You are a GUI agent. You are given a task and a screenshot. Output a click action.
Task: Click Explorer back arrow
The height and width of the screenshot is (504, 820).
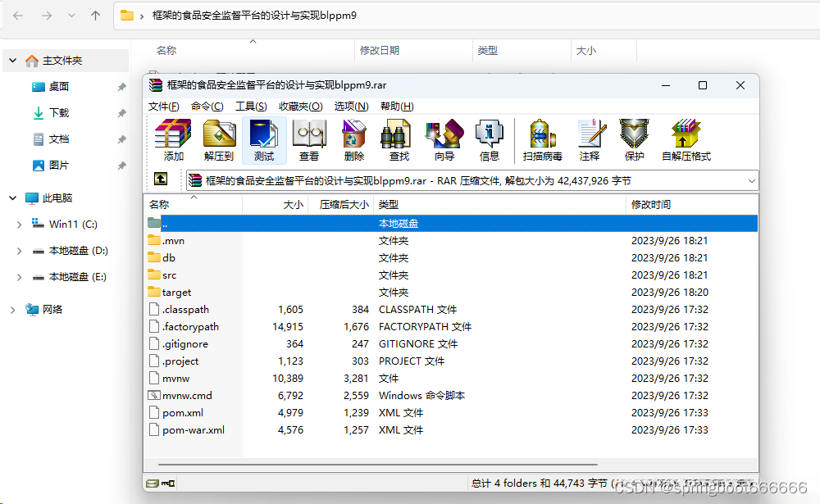pyautogui.click(x=18, y=16)
